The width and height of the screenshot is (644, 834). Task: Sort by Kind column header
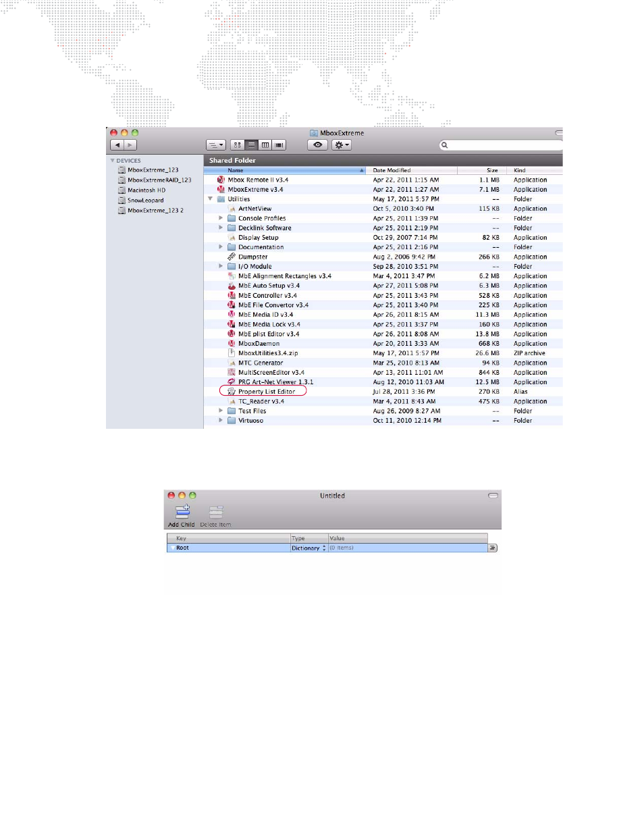coord(536,170)
